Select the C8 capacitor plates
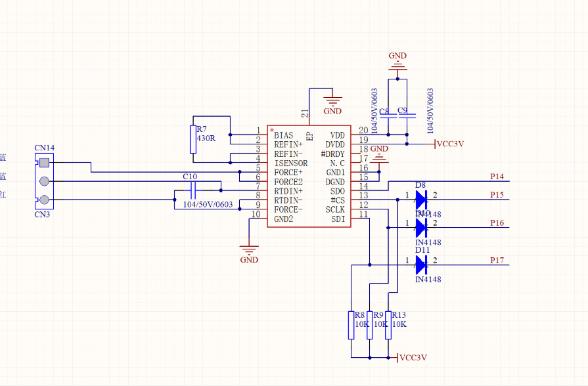The height and width of the screenshot is (386, 588). coord(388,116)
